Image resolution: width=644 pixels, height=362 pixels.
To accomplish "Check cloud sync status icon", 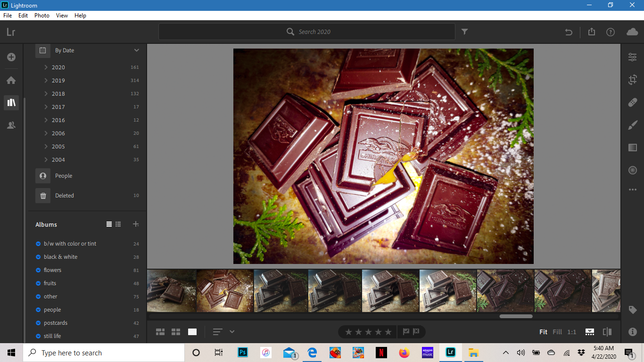I will [x=632, y=32].
